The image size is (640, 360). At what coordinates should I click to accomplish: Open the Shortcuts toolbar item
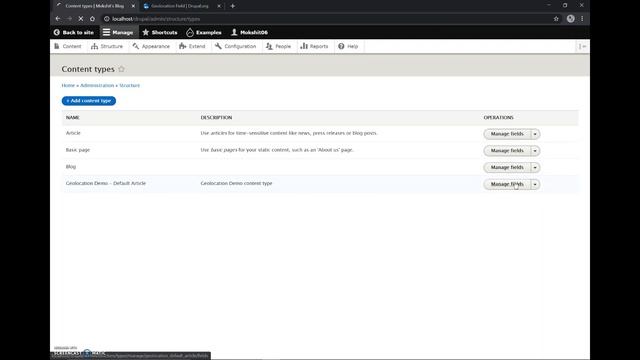[160, 32]
